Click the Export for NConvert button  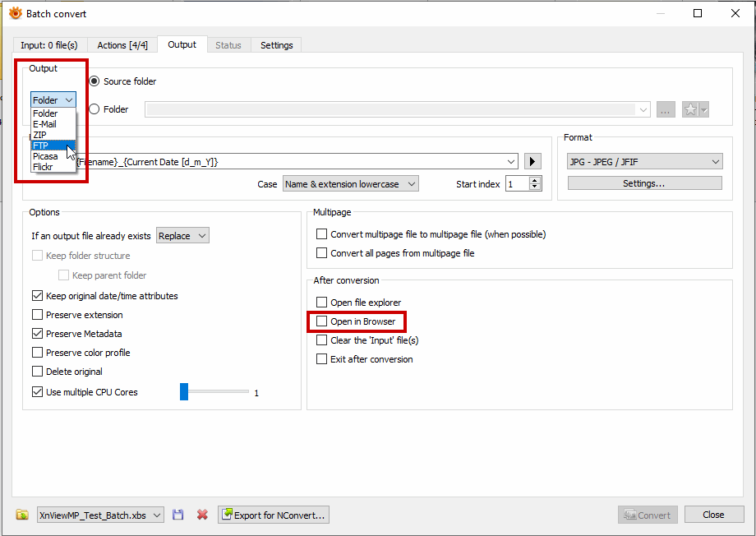click(x=274, y=515)
